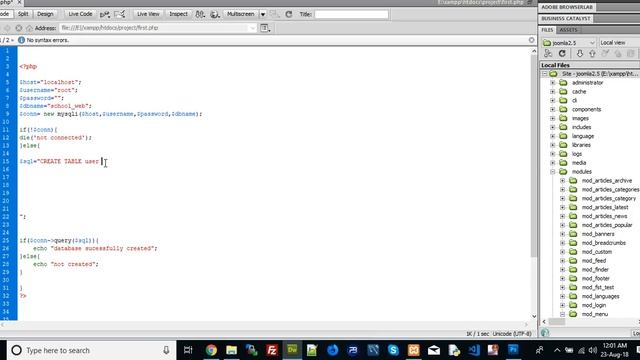Open the Live view options icon
The image size is (640, 360).
[x=265, y=28]
